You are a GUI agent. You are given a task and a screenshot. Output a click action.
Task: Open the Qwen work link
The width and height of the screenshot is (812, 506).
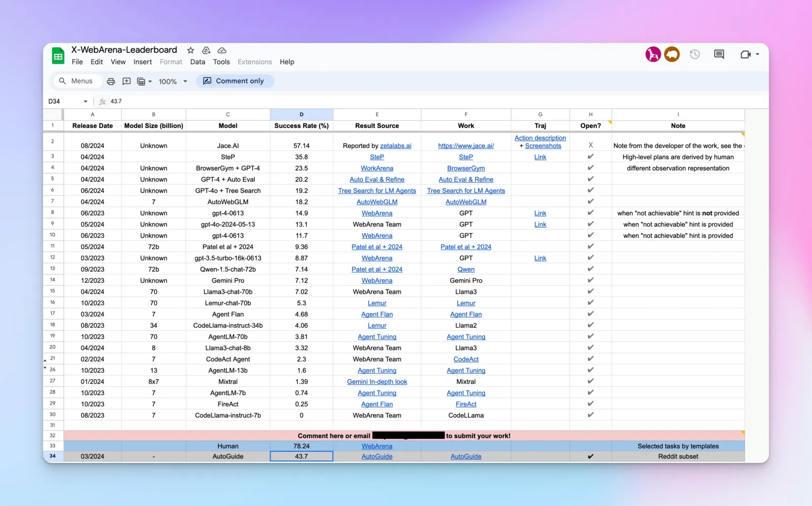pos(466,270)
